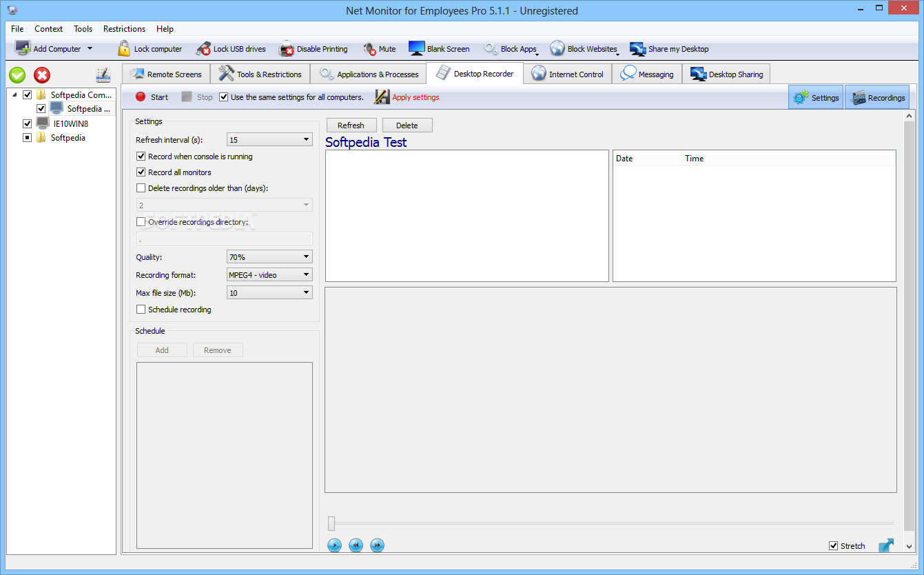Switch to the Desktop Sharing tab
The height and width of the screenshot is (575, 924).
(726, 74)
